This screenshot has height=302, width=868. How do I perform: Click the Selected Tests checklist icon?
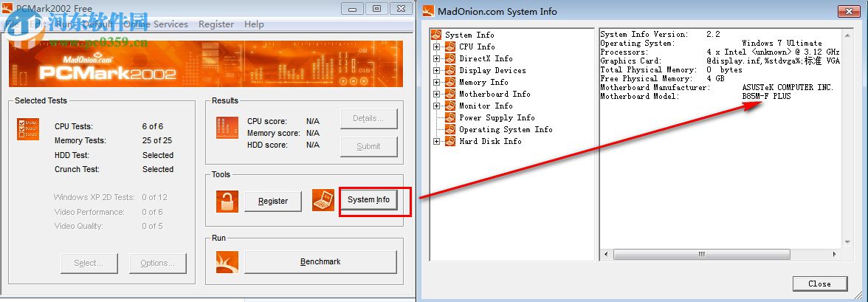[28, 128]
